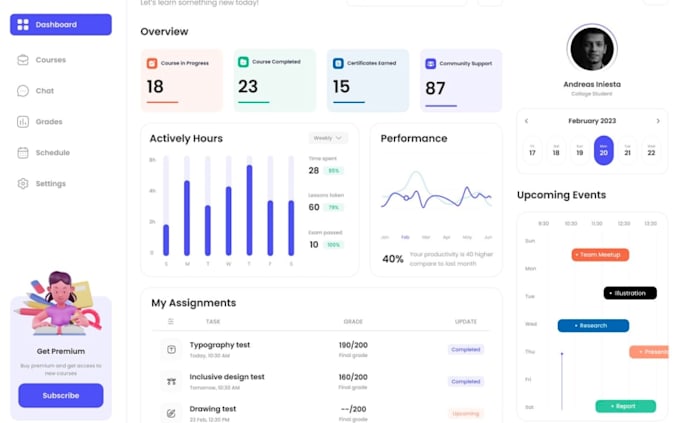Click the Research event
680x423 pixels.
[593, 325]
